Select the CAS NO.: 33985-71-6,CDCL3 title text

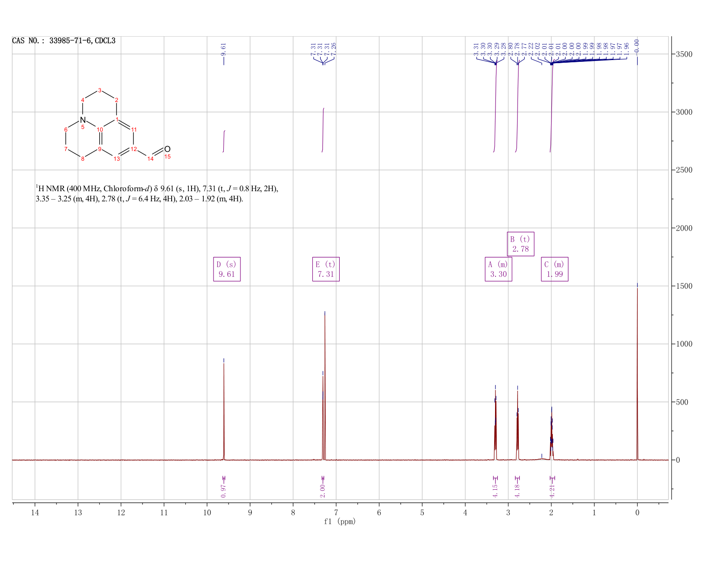(x=64, y=41)
